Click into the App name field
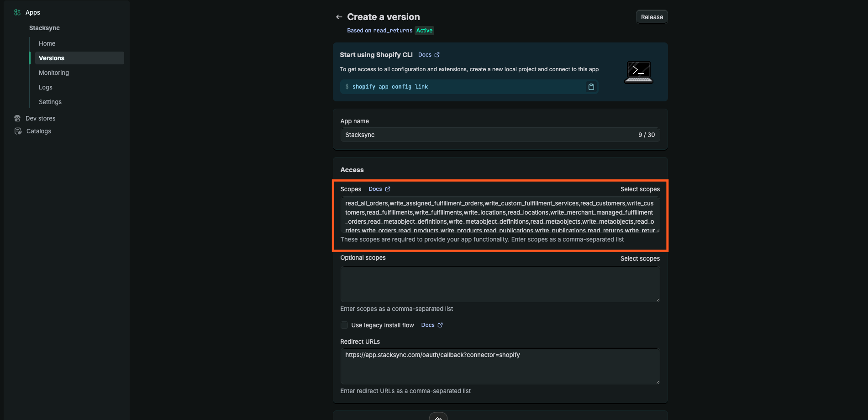The height and width of the screenshot is (420, 868). [x=489, y=135]
